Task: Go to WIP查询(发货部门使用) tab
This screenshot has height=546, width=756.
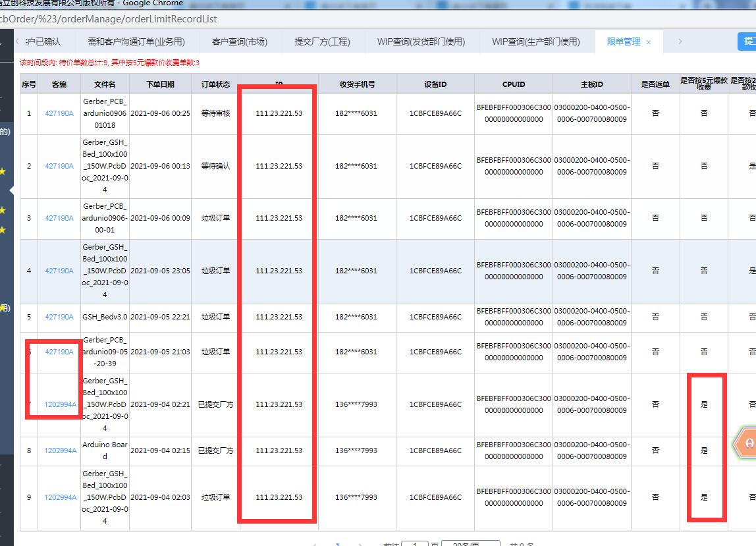Action: point(421,41)
